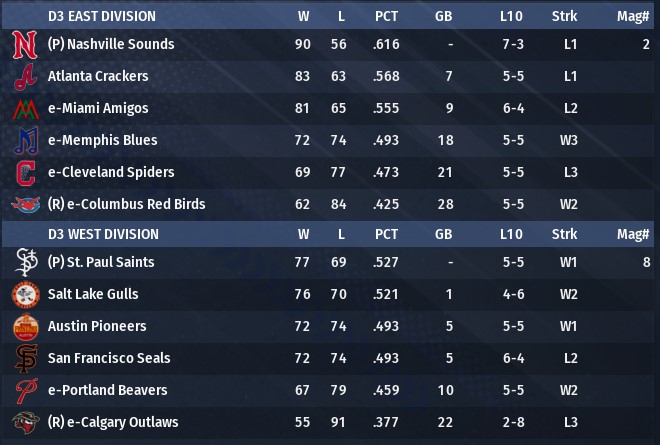Screen dimensions: 660x445
Task: Click the Salt Lake Gulls logo
Action: 24,294
